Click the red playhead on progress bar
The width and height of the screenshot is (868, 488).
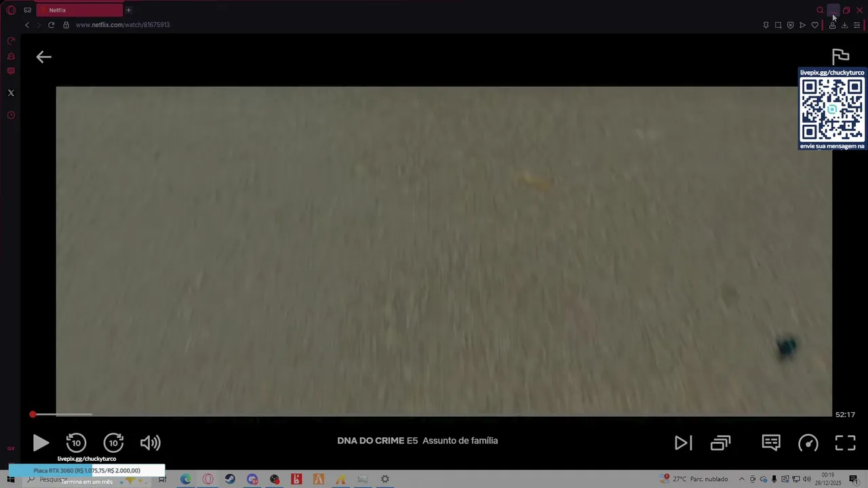pyautogui.click(x=33, y=414)
